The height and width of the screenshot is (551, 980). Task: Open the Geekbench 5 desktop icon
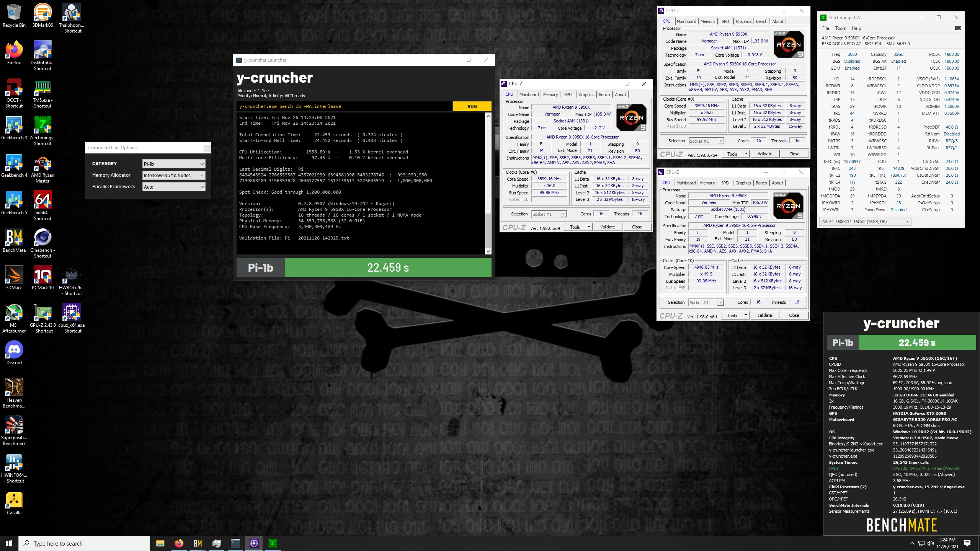[14, 203]
